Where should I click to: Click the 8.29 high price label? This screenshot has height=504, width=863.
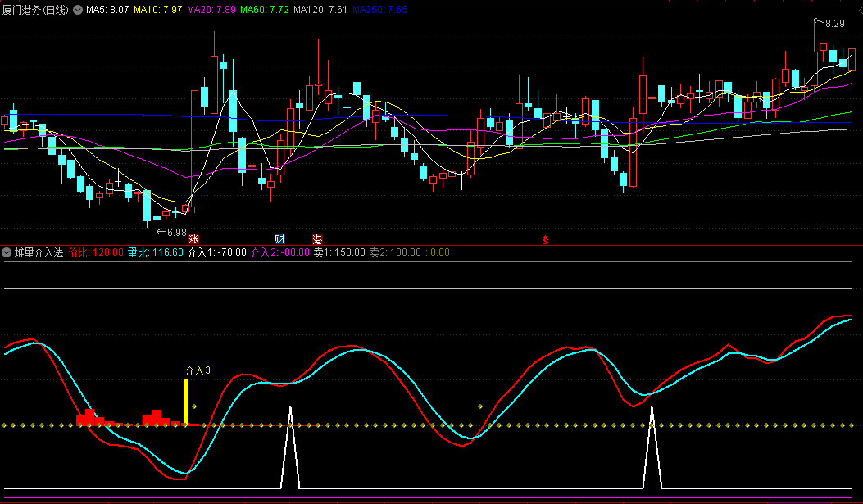click(835, 24)
